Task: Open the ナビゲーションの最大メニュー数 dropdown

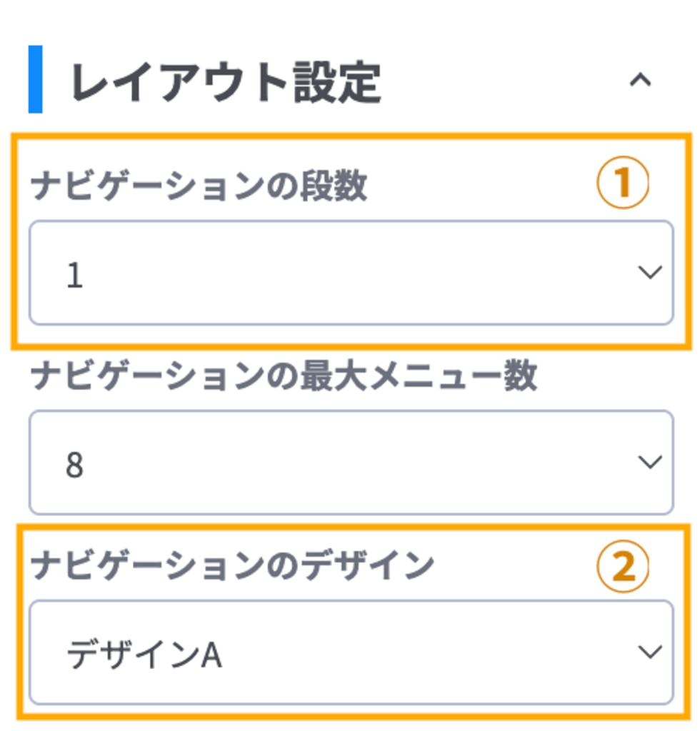Action: (x=350, y=463)
